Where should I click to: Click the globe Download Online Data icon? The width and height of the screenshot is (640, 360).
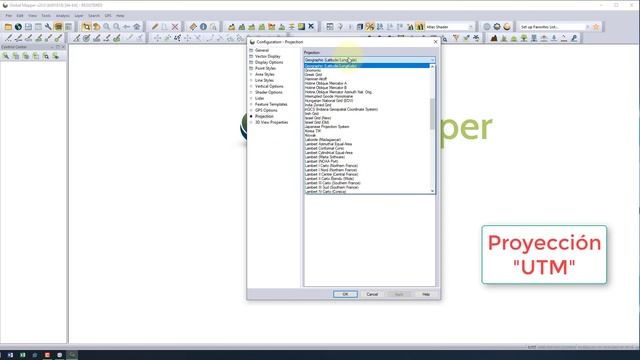coord(18,27)
